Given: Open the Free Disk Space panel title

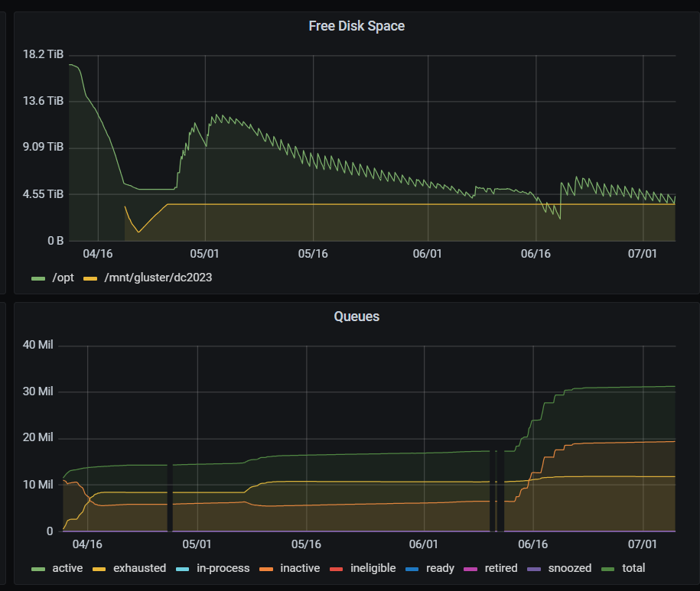Looking at the screenshot, I should click(357, 26).
